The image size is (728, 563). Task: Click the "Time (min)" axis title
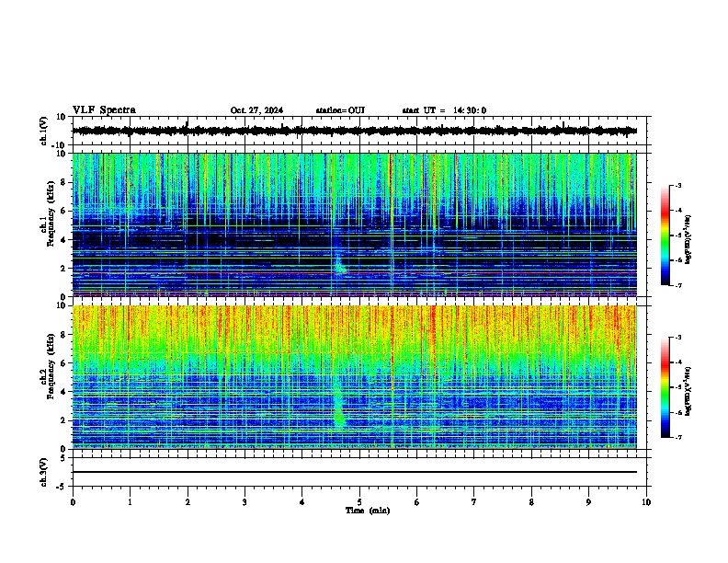368,511
